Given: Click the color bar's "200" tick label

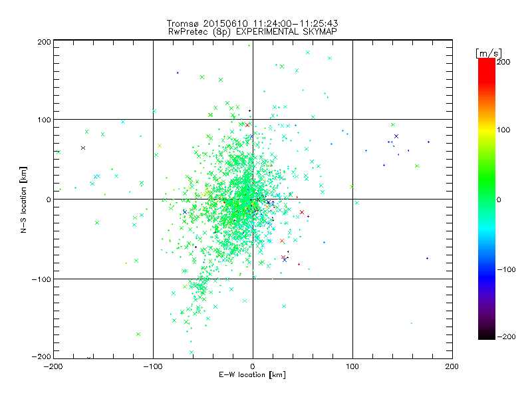Looking at the screenshot, I should pyautogui.click(x=503, y=62).
